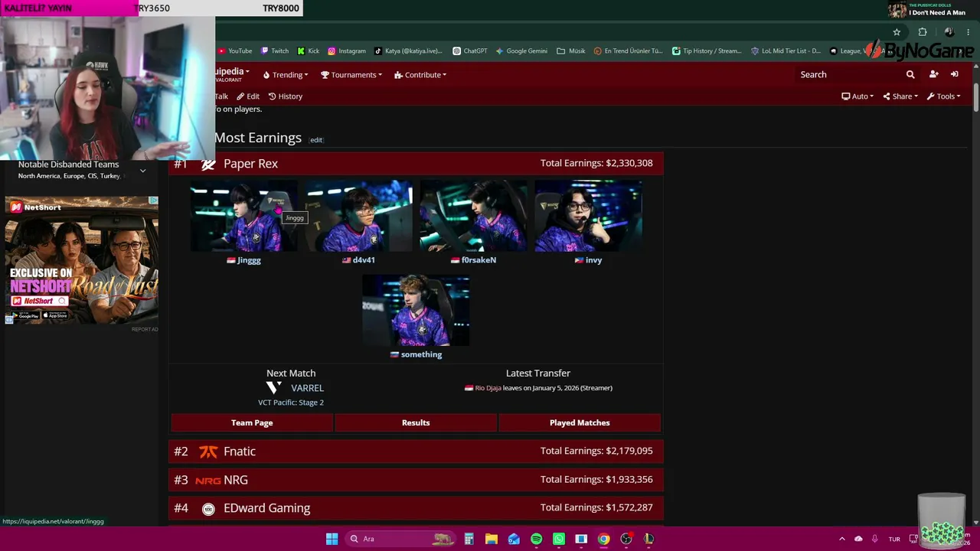Open the ChatGPT bookmark
The height and width of the screenshot is (551, 980).
click(x=470, y=51)
